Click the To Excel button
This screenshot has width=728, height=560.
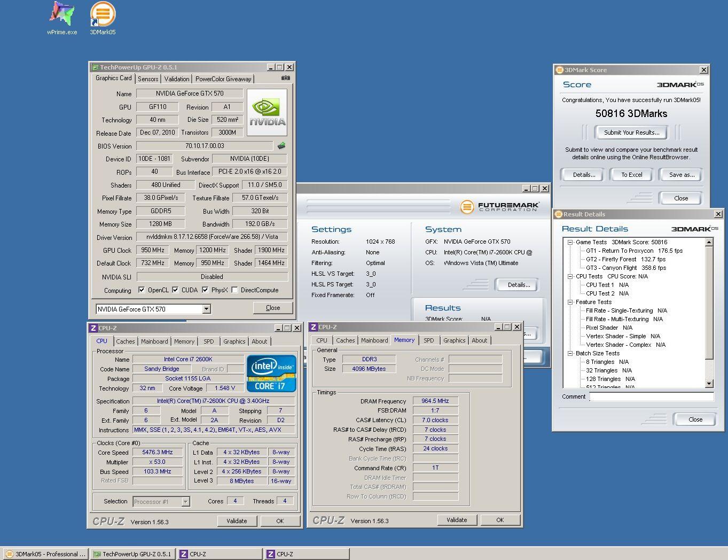tap(631, 175)
